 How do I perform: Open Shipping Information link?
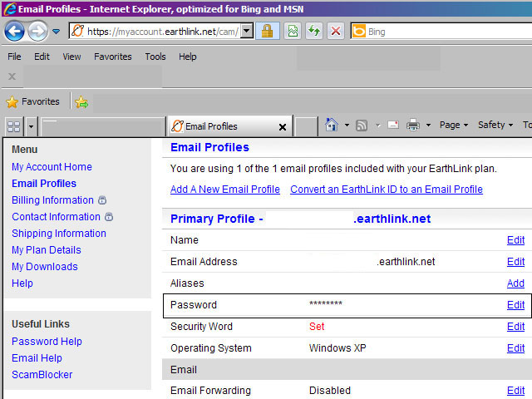pyautogui.click(x=59, y=234)
